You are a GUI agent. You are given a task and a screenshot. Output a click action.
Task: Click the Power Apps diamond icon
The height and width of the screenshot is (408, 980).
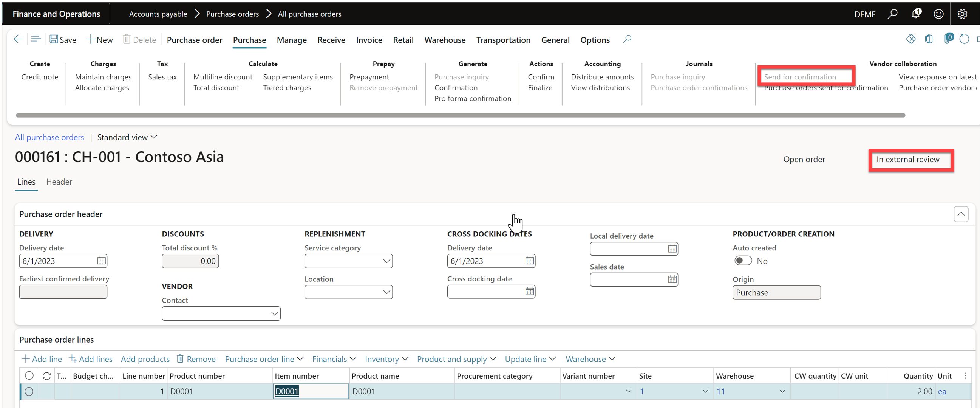[x=911, y=39]
